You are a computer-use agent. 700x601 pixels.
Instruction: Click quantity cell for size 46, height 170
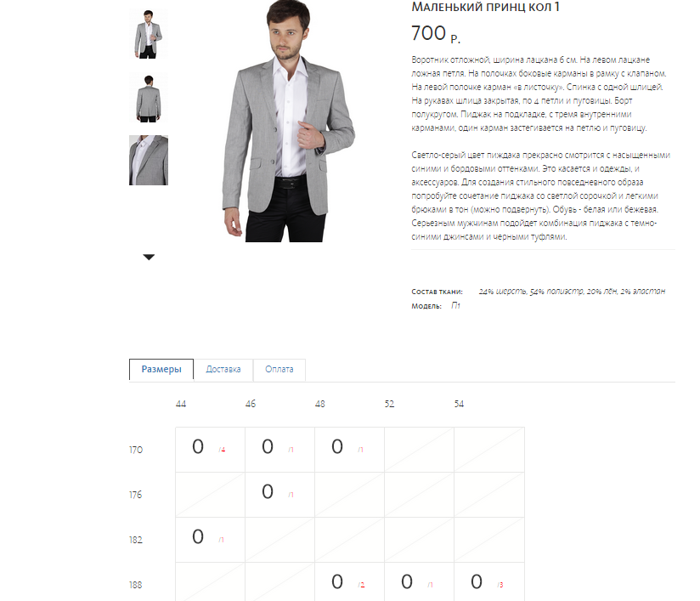[279, 450]
